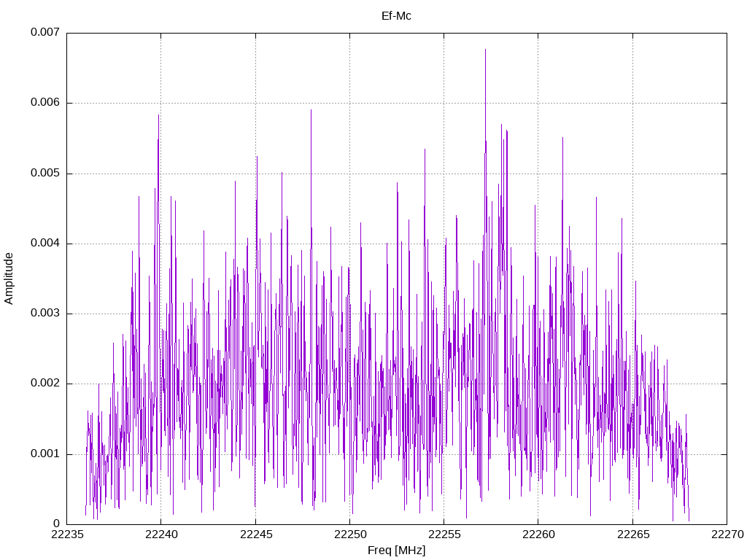This screenshot has width=747, height=560.
Task: Click the y-axis tick label 0.002
Action: [45, 384]
